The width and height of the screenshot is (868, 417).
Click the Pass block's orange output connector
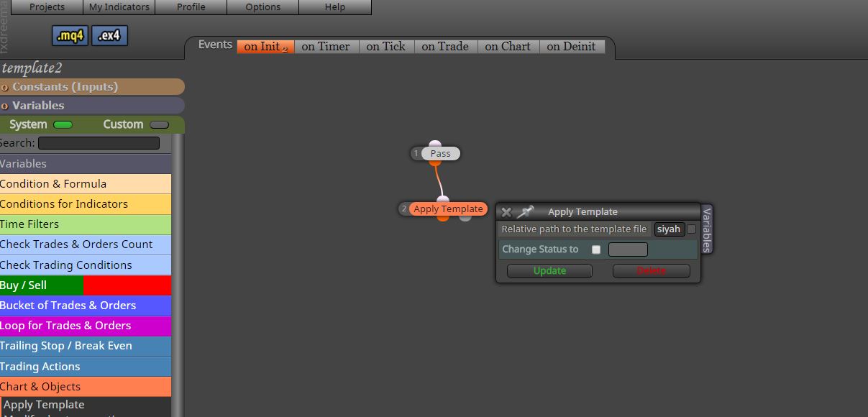coord(435,163)
